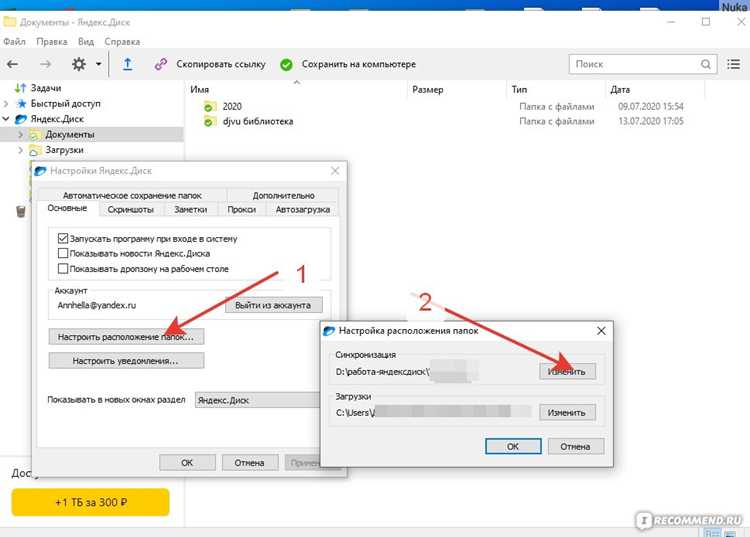Uncheck launch program at system login
The image size is (750, 537).
[63, 238]
